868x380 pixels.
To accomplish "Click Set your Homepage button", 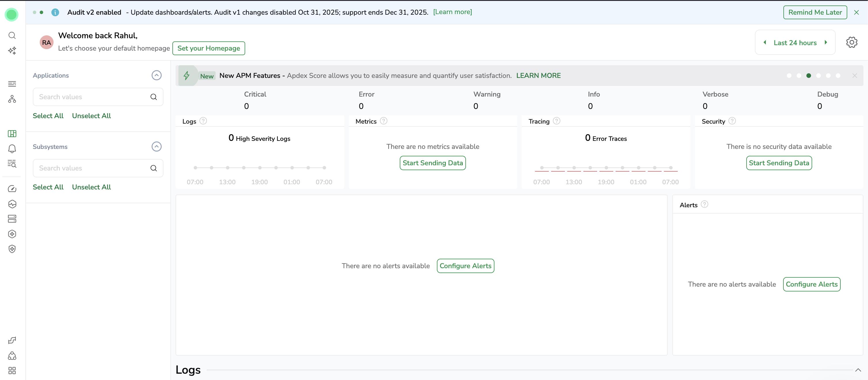I will [209, 48].
